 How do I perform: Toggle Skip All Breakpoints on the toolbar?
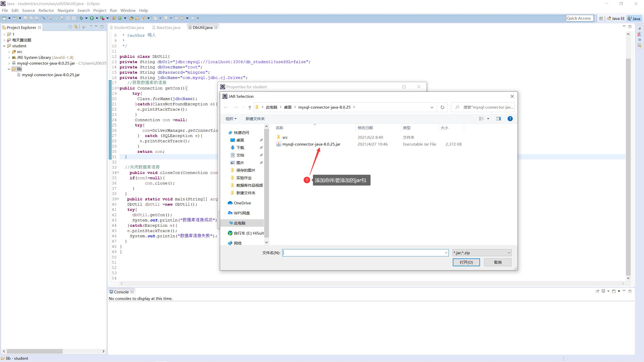click(44, 18)
